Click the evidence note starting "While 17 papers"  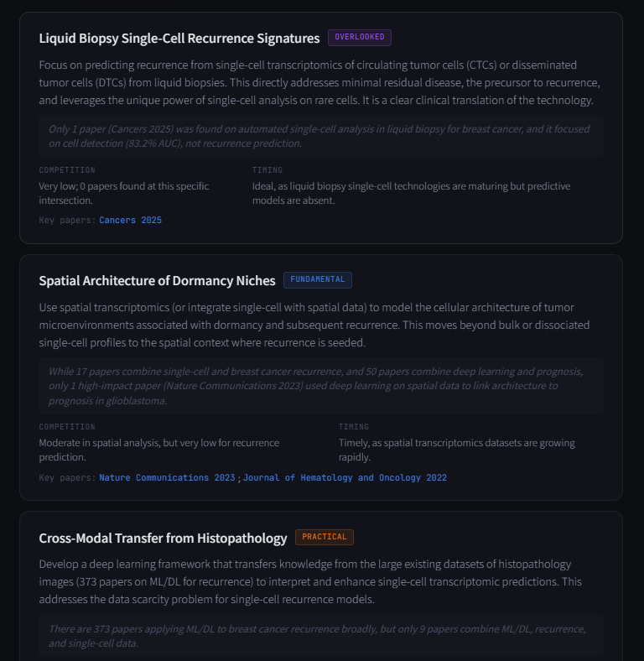click(x=319, y=386)
